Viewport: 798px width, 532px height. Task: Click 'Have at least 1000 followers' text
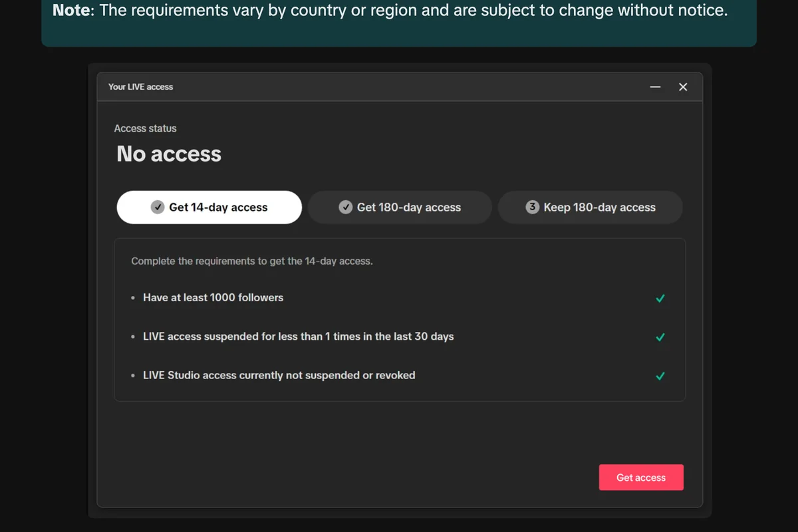point(213,298)
